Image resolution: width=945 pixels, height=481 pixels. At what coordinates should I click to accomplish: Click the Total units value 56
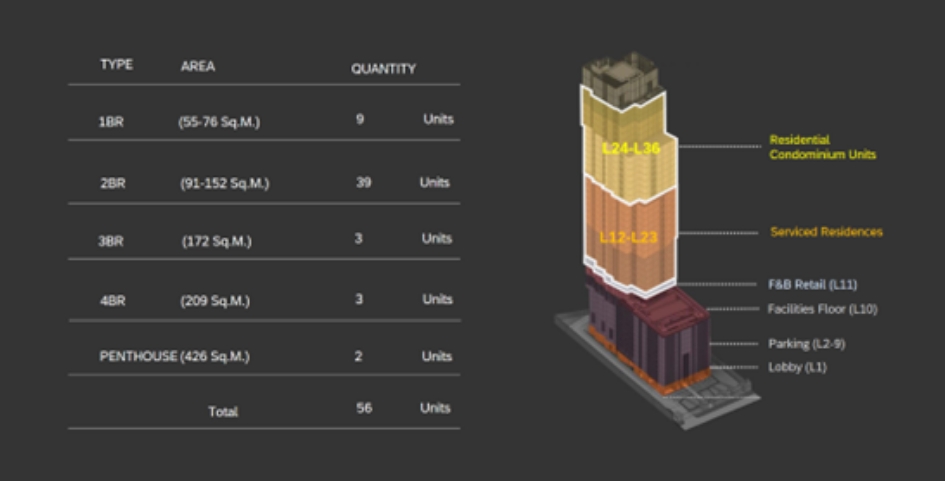pos(363,408)
